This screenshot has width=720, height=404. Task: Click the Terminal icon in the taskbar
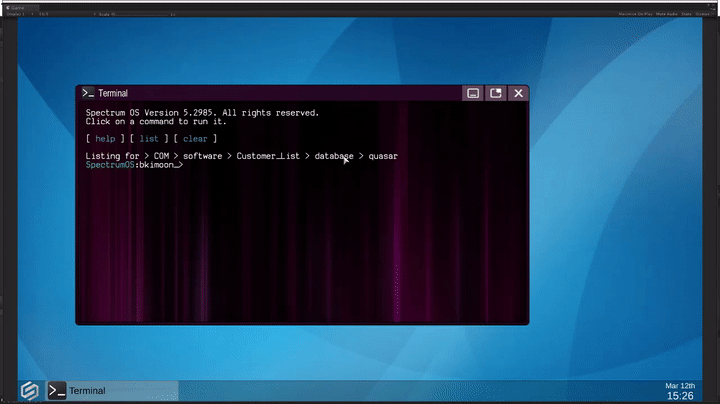pos(58,390)
